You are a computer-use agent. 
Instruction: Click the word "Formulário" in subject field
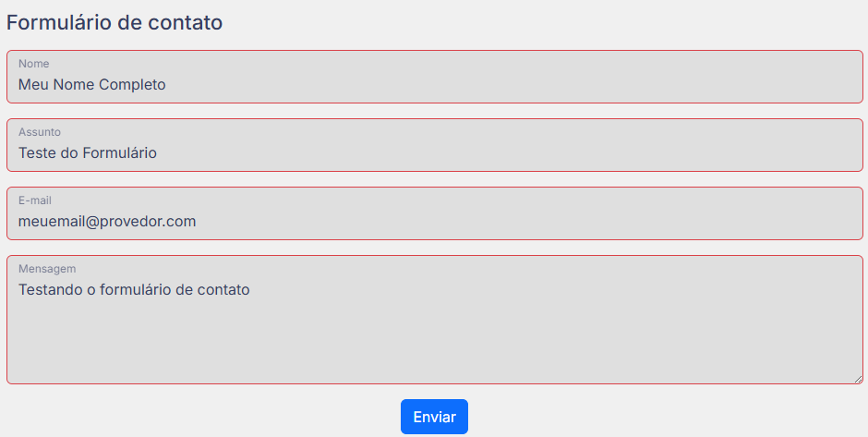tap(120, 153)
